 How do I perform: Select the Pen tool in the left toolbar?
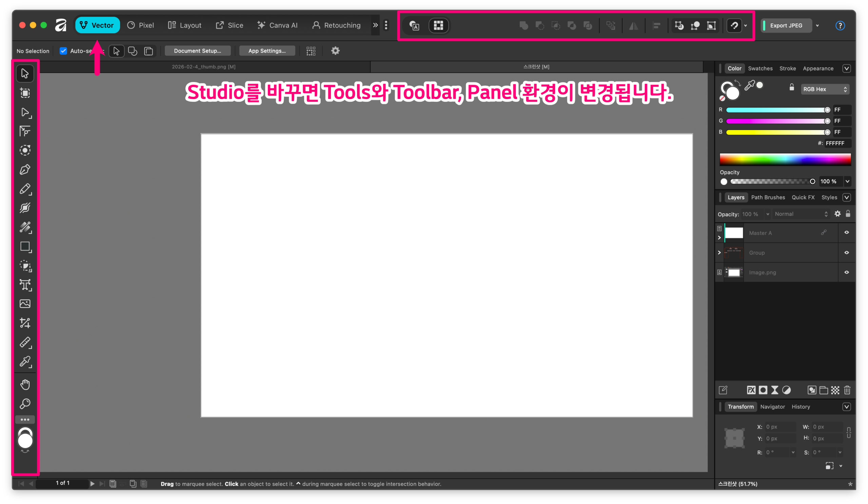25,170
